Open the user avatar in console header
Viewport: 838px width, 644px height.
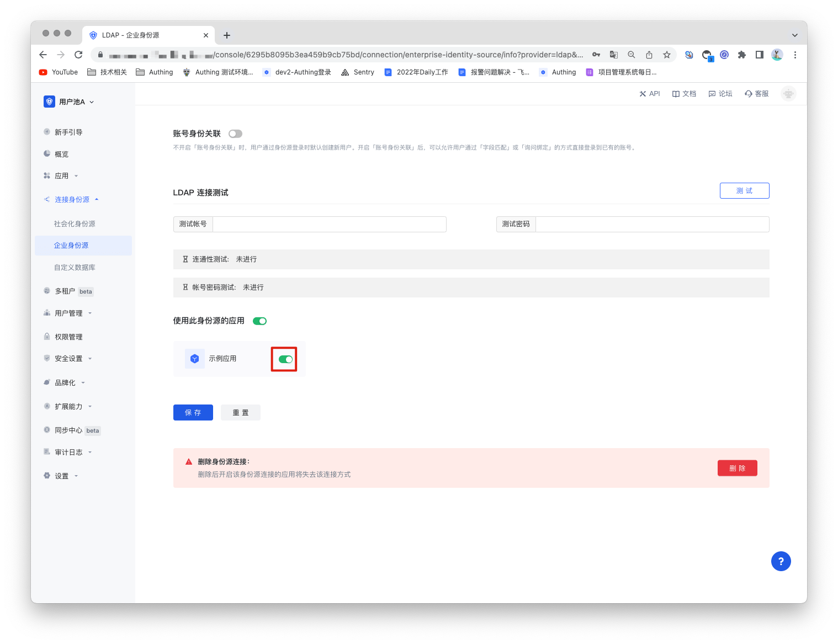point(788,94)
